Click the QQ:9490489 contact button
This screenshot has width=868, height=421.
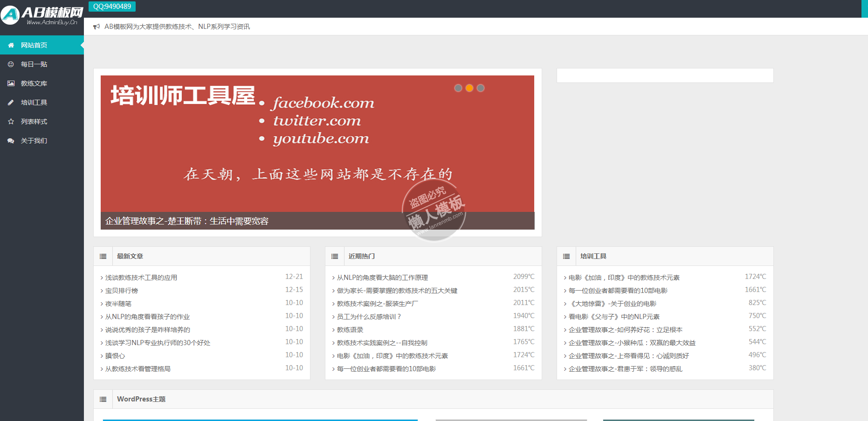(x=112, y=7)
